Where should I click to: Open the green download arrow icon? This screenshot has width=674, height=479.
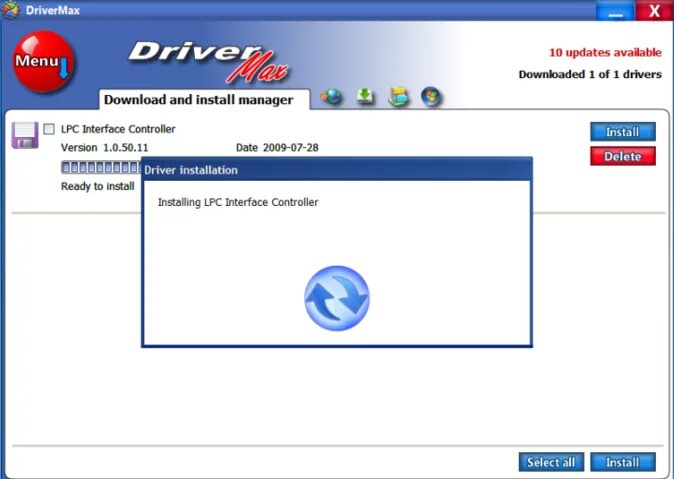tap(365, 97)
